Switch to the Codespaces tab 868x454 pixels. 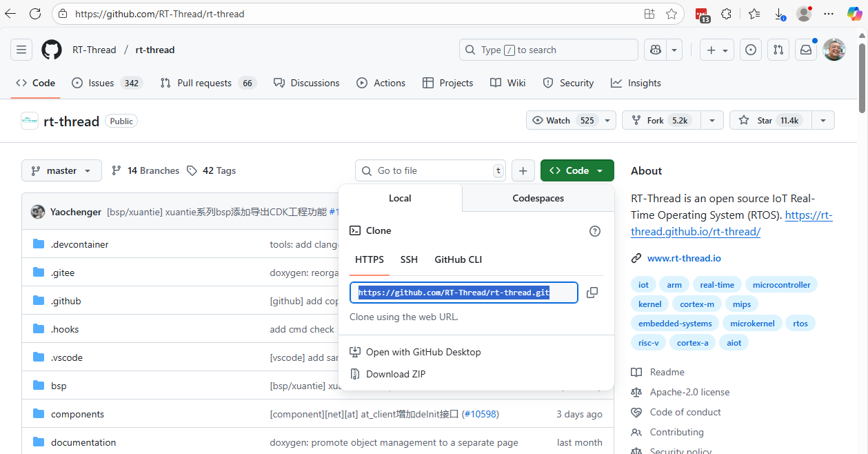[538, 198]
